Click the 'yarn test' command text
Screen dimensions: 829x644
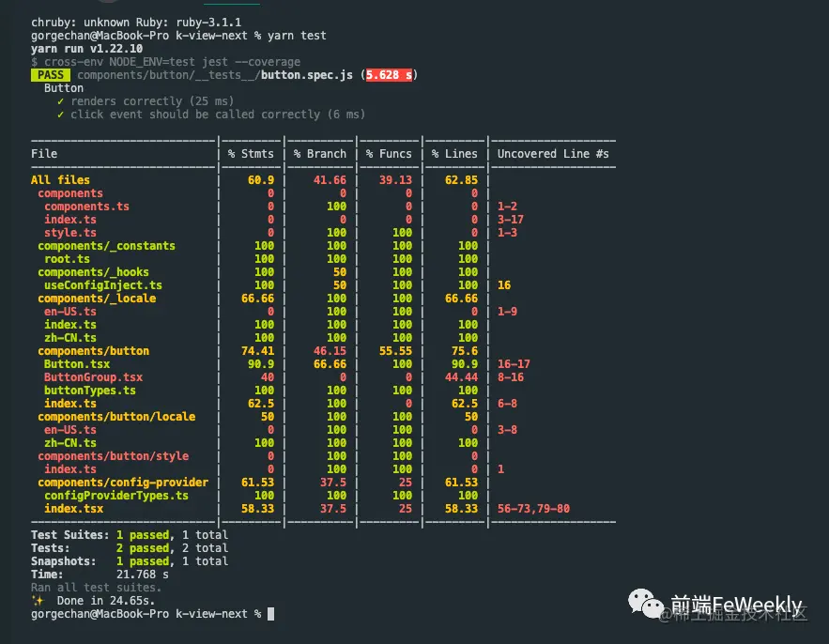297,36
